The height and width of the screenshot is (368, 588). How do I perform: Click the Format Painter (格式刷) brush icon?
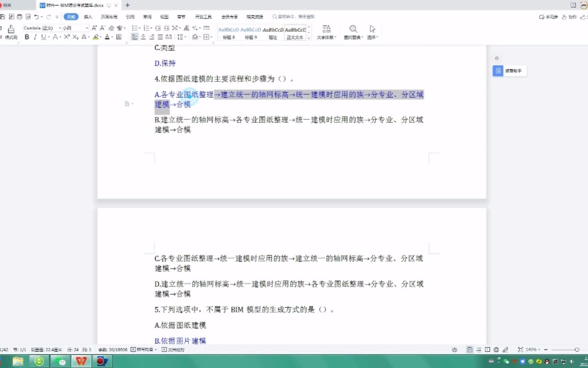[11, 29]
